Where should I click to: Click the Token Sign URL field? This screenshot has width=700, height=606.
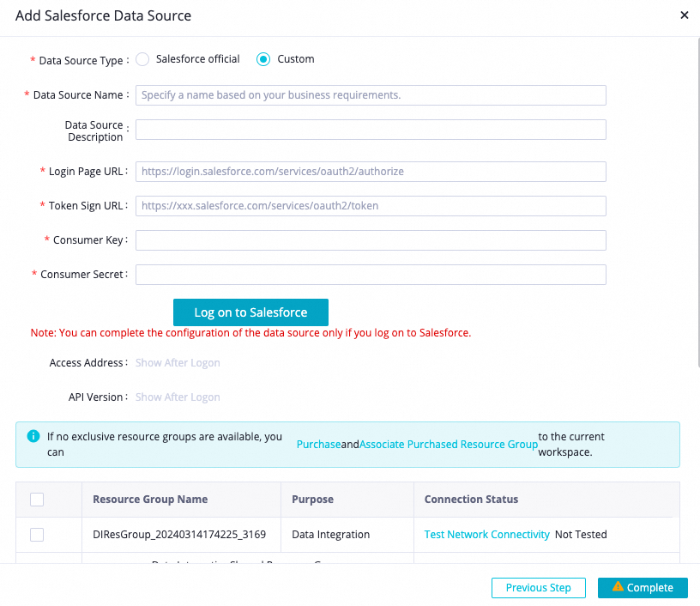[x=371, y=206]
